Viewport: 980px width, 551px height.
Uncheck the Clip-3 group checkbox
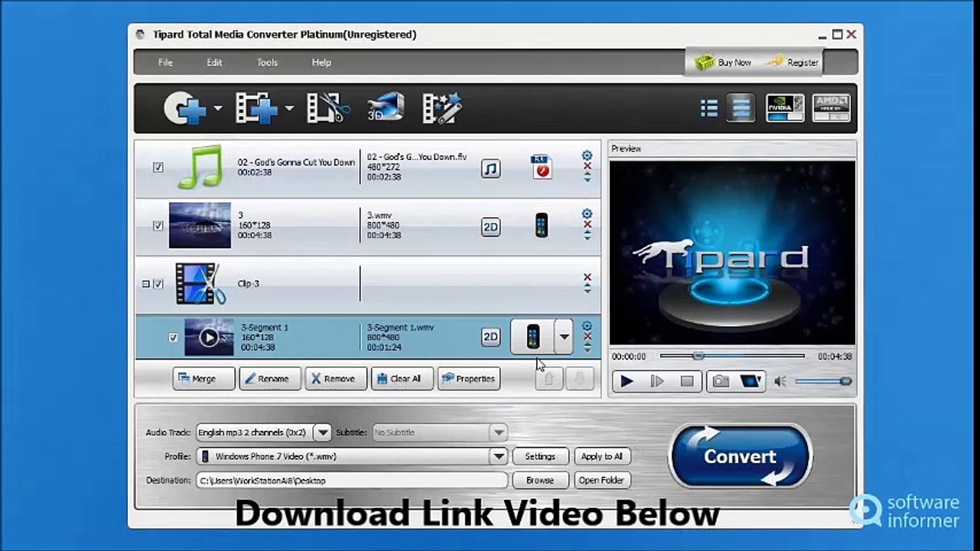click(x=158, y=284)
